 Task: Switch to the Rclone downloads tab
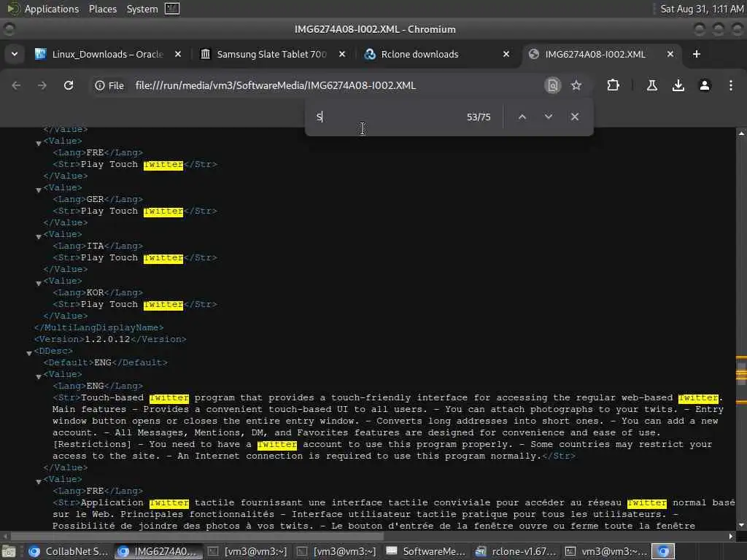[419, 54]
